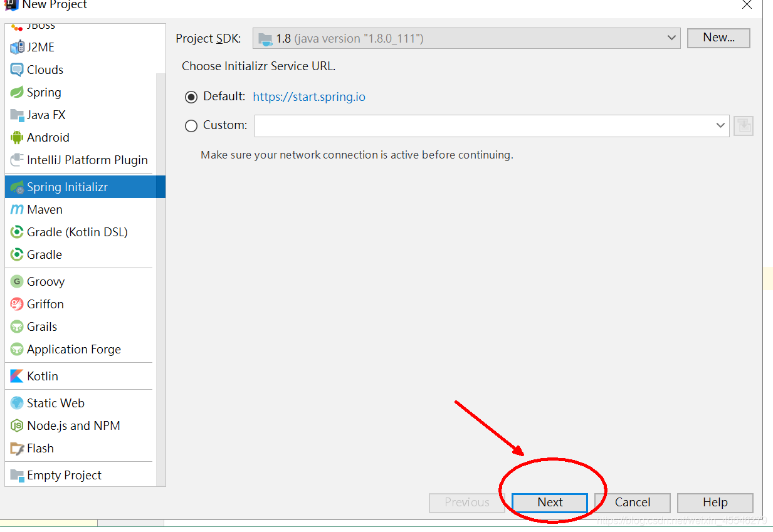Expand the Custom URL combo box arrow
Image resolution: width=773 pixels, height=532 pixels.
click(720, 126)
